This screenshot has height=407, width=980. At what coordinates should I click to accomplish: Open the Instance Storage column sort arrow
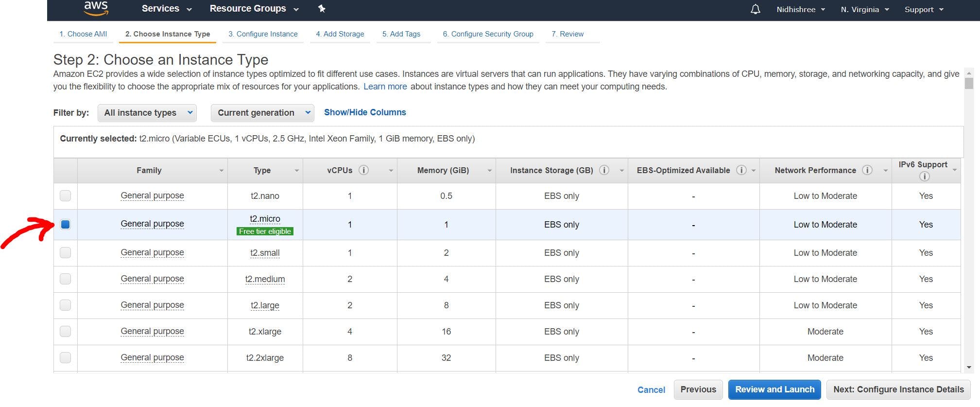[621, 171]
